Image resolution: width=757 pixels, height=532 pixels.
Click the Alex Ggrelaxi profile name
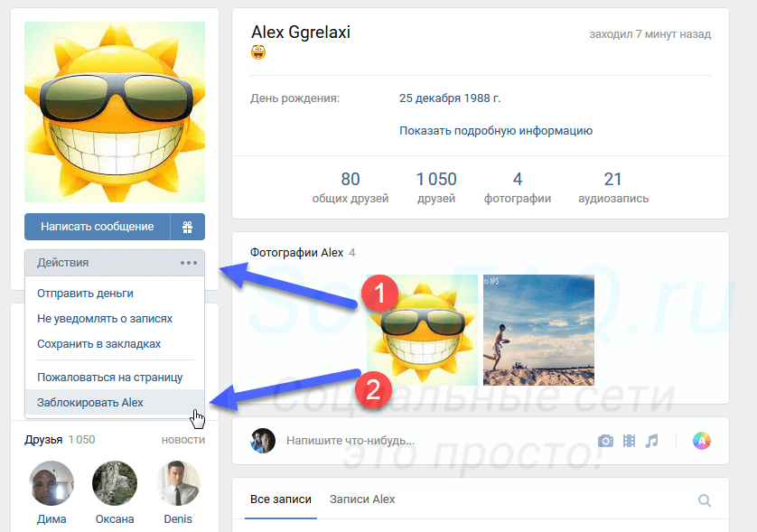(x=301, y=33)
